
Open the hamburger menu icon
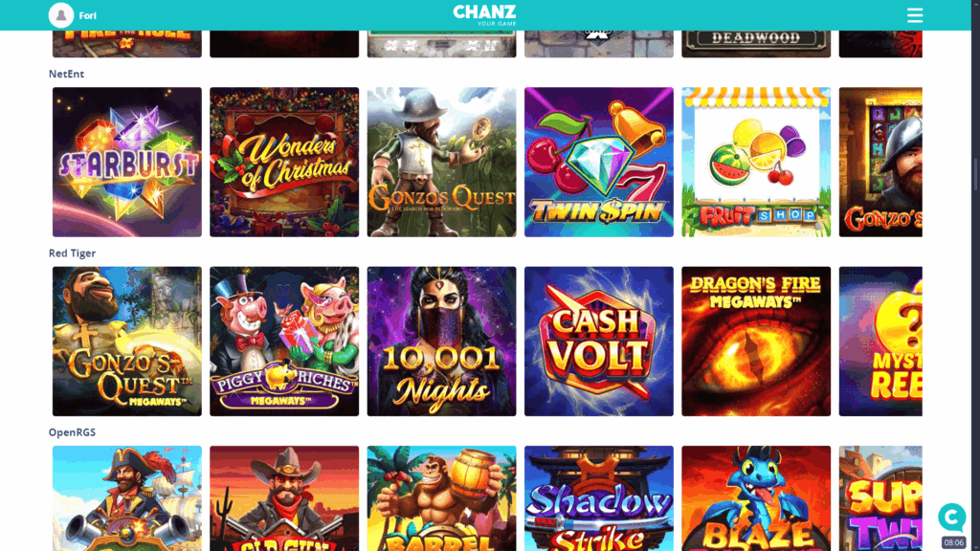pos(914,15)
